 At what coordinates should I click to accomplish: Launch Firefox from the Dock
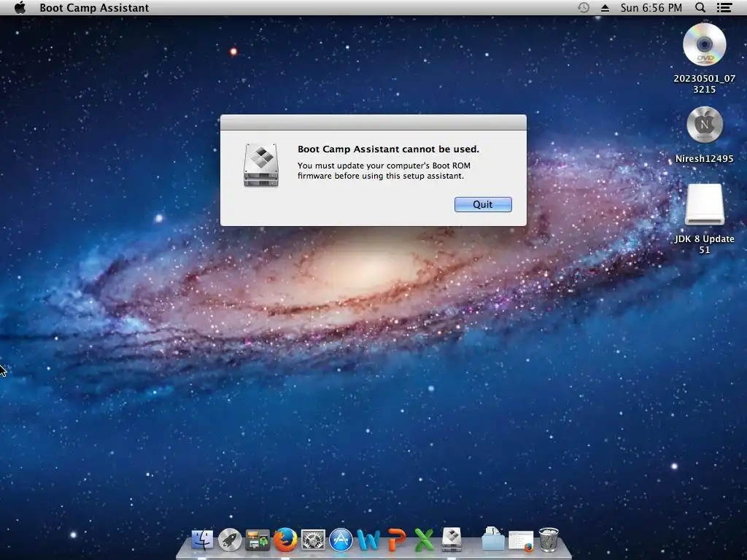point(285,540)
